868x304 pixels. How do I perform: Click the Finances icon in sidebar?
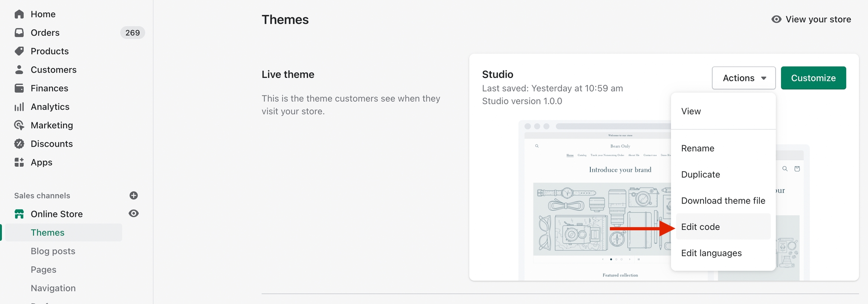(x=19, y=88)
